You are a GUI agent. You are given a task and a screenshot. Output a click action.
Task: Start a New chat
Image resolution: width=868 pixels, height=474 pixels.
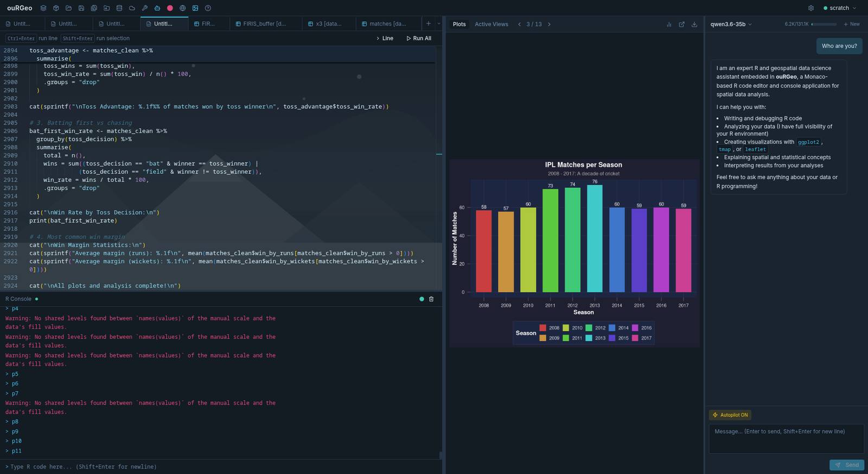[852, 24]
